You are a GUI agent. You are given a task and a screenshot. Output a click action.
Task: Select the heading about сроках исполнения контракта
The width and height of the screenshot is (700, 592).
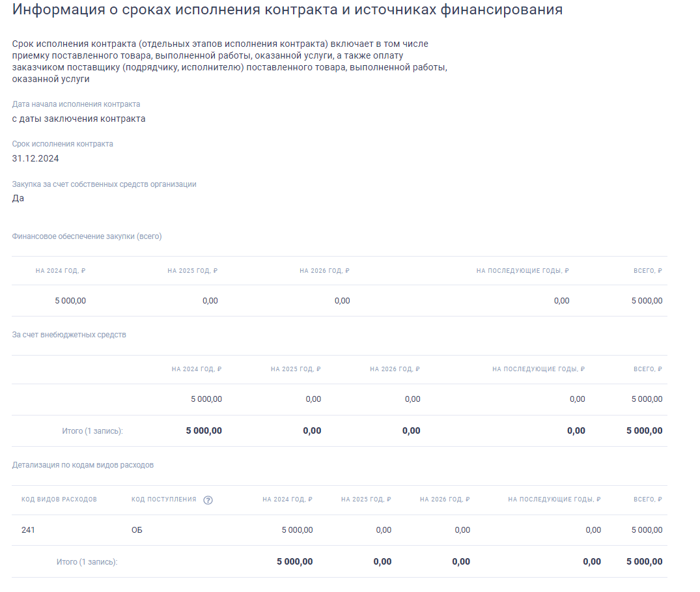tap(287, 9)
